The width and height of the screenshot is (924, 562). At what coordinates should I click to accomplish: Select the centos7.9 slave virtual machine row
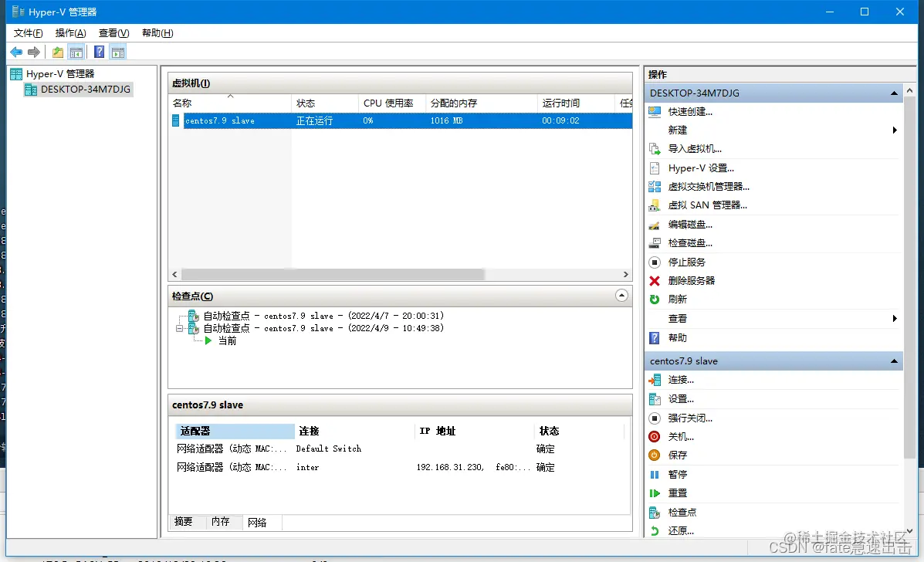[x=401, y=120]
